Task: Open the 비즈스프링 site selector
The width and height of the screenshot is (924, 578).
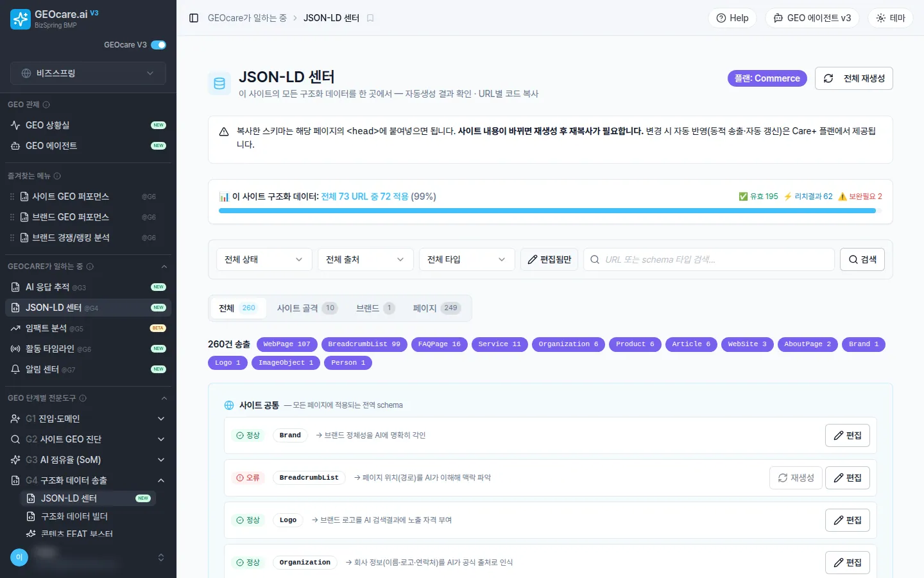Action: tap(88, 73)
